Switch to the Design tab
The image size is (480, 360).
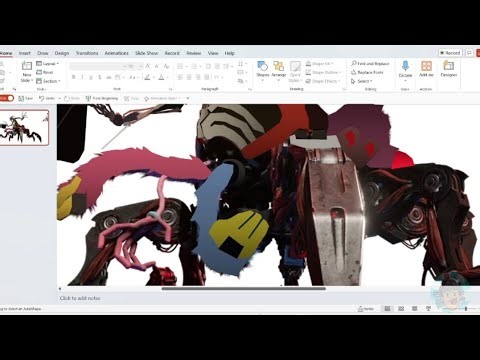(62, 53)
